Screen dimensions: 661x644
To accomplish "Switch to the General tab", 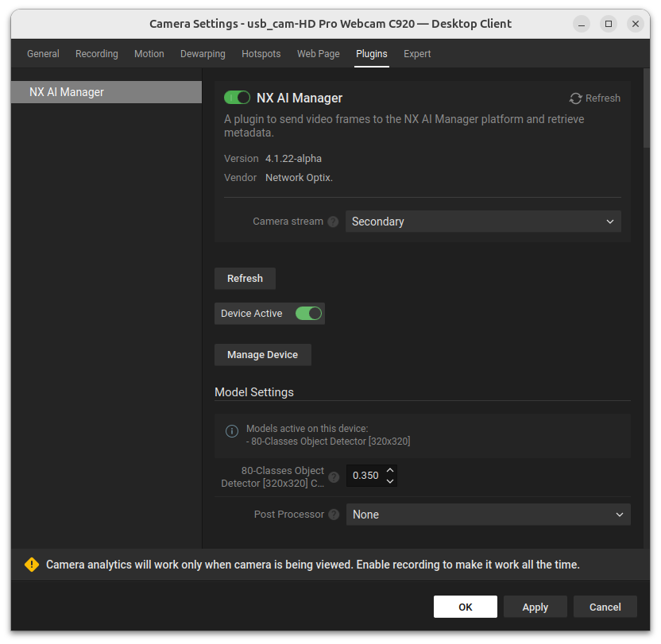I will click(43, 54).
